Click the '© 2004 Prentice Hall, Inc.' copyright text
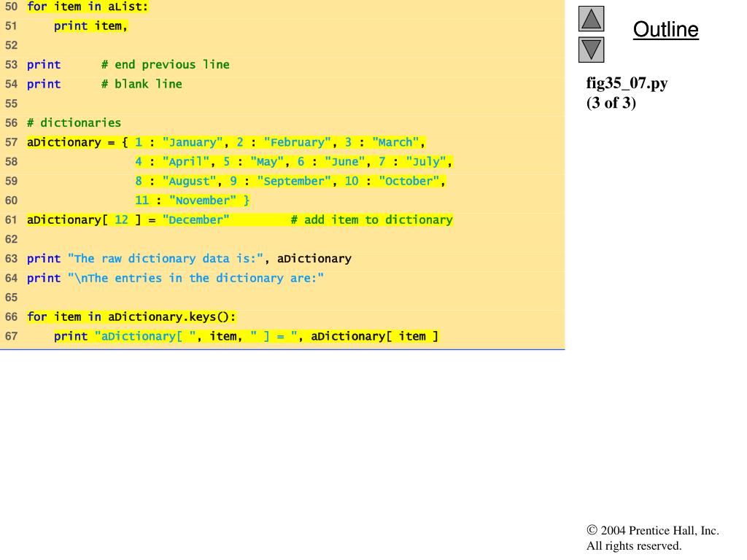Viewport: 747px width, 560px height. pyautogui.click(x=653, y=531)
